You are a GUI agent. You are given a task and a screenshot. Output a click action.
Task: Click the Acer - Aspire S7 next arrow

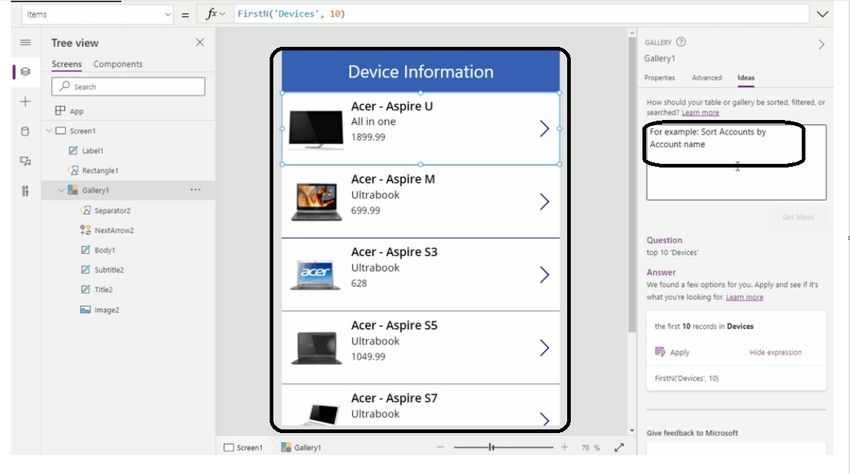click(x=544, y=419)
